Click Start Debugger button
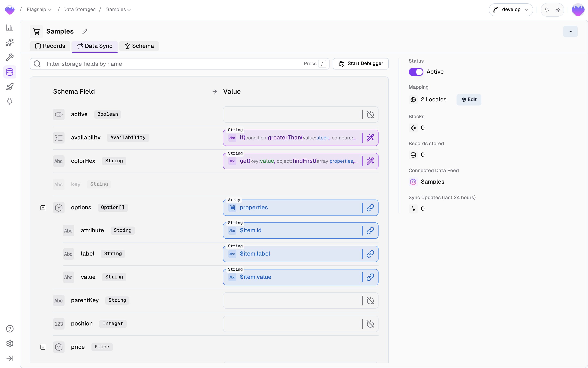 click(x=361, y=64)
